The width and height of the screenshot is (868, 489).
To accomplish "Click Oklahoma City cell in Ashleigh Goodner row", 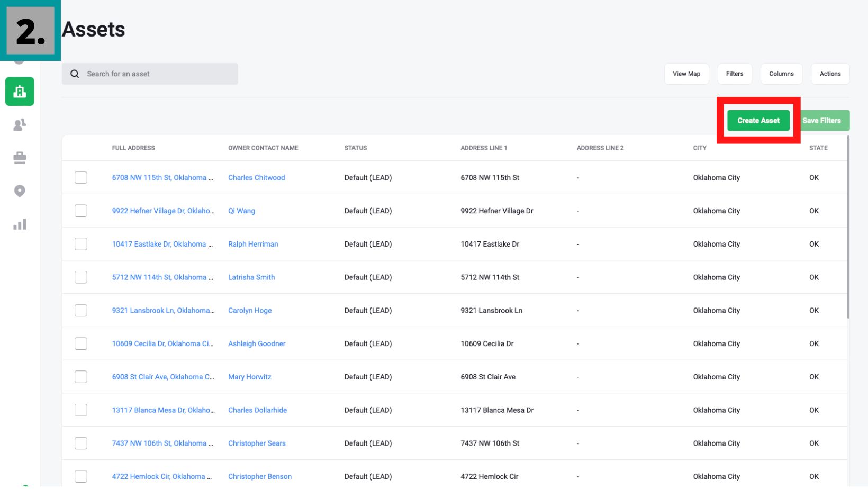I will click(x=717, y=343).
